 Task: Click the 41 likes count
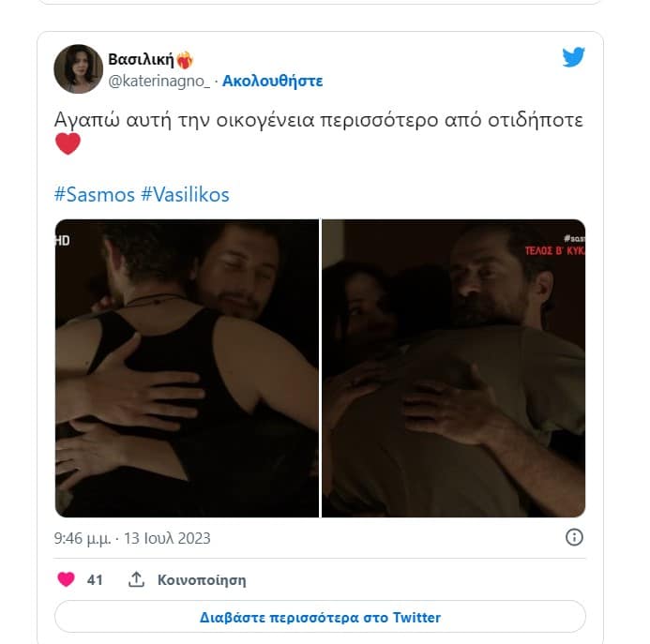pyautogui.click(x=95, y=579)
